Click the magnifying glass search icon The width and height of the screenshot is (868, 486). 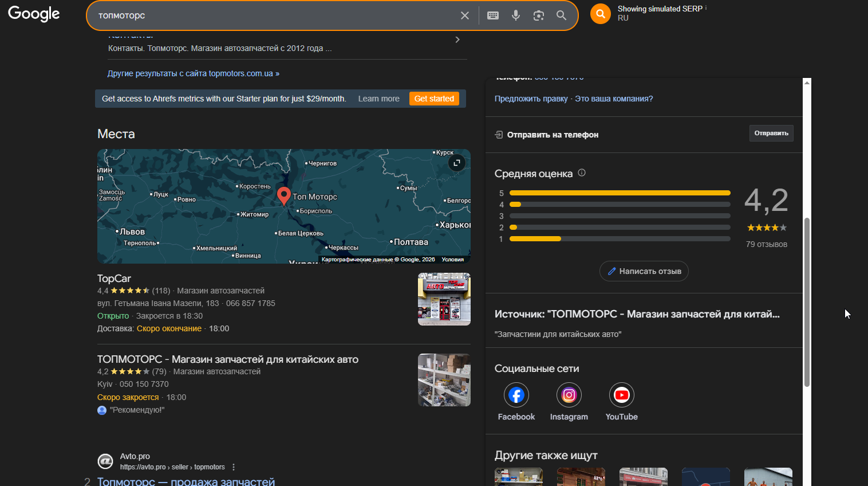pos(561,15)
